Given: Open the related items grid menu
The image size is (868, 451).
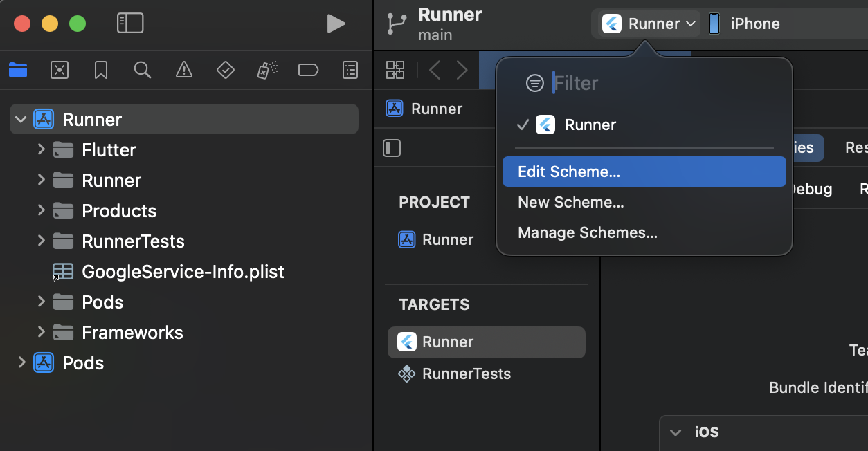Looking at the screenshot, I should (x=395, y=70).
